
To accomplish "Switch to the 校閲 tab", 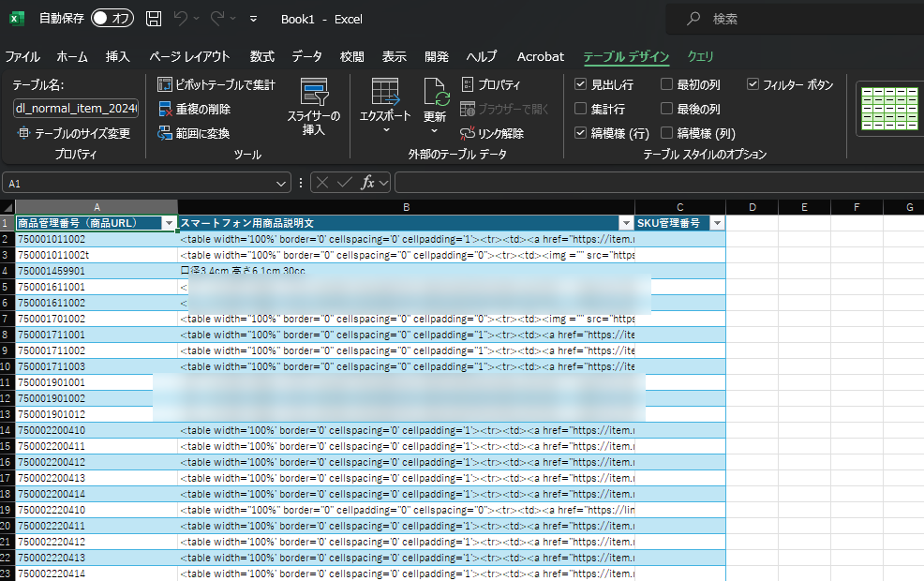I will [351, 56].
